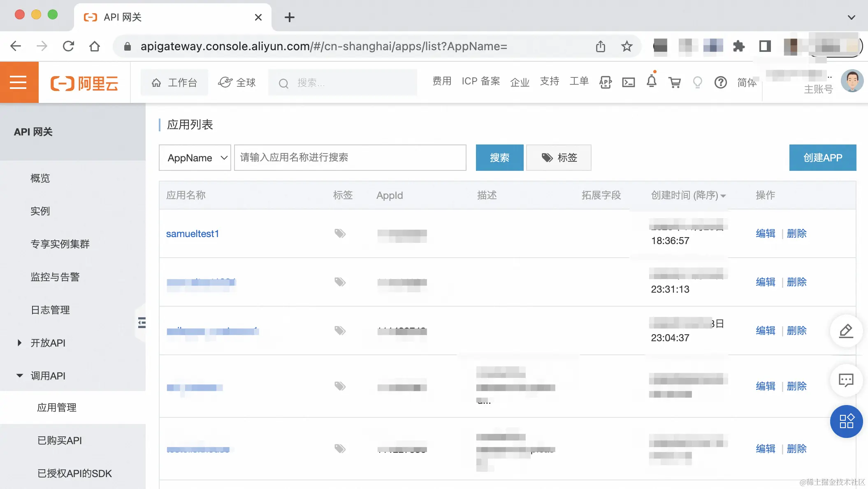The height and width of the screenshot is (489, 868).
Task: Open the ICP 备案 top menu
Action: (x=480, y=81)
